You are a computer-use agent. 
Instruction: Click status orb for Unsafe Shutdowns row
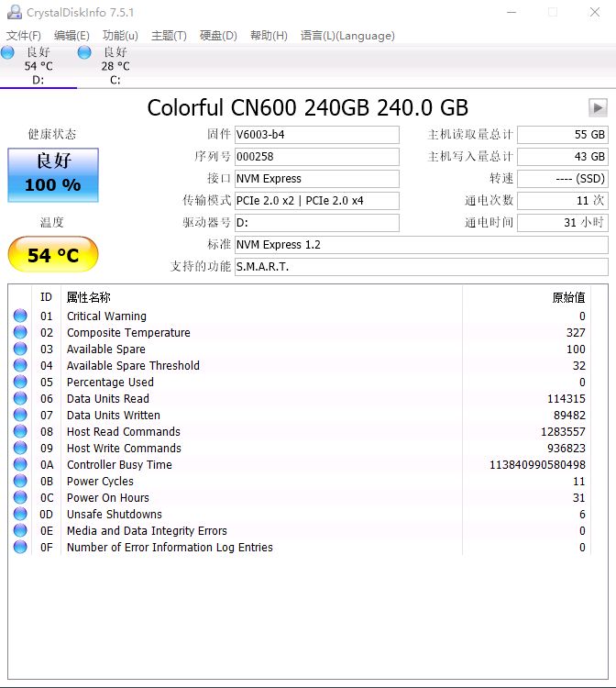20,514
